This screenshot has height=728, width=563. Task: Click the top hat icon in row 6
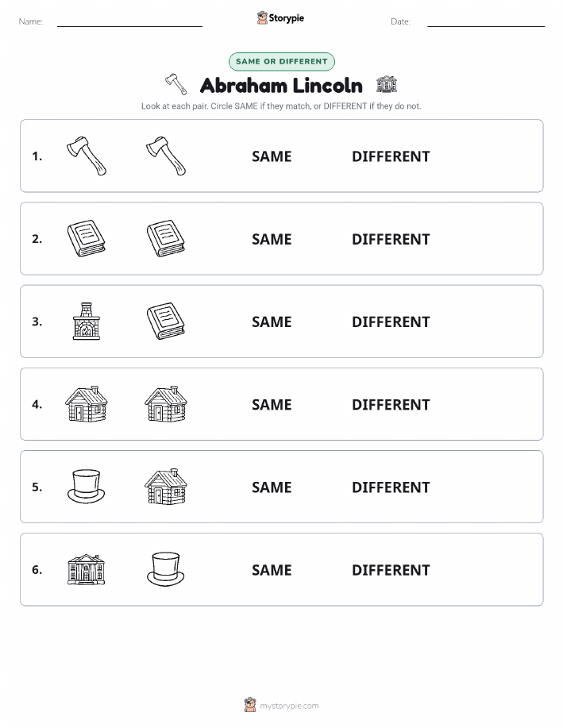166,569
